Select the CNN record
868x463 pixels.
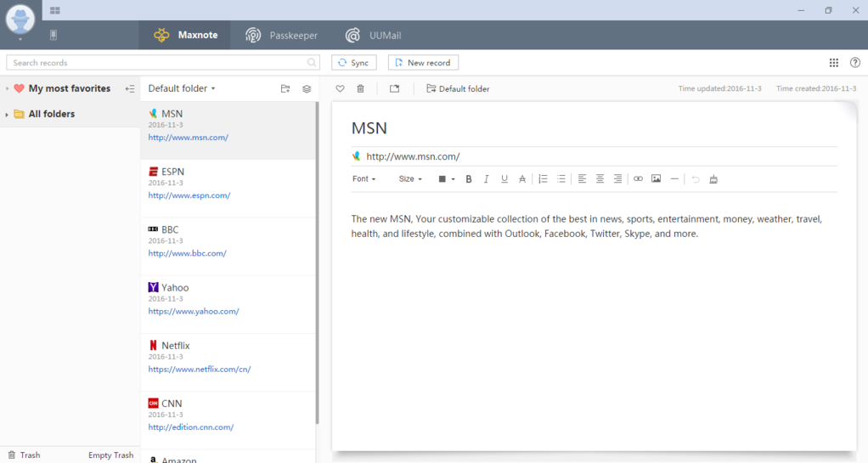(x=228, y=421)
